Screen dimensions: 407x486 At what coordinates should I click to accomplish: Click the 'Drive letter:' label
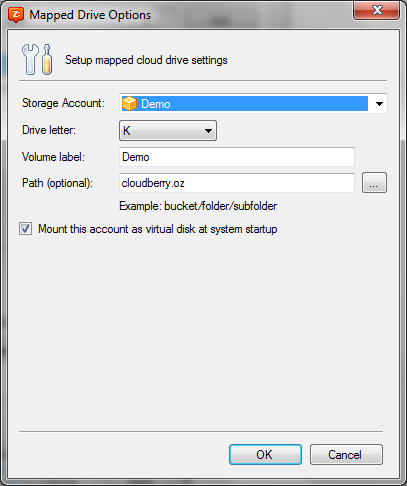49,130
